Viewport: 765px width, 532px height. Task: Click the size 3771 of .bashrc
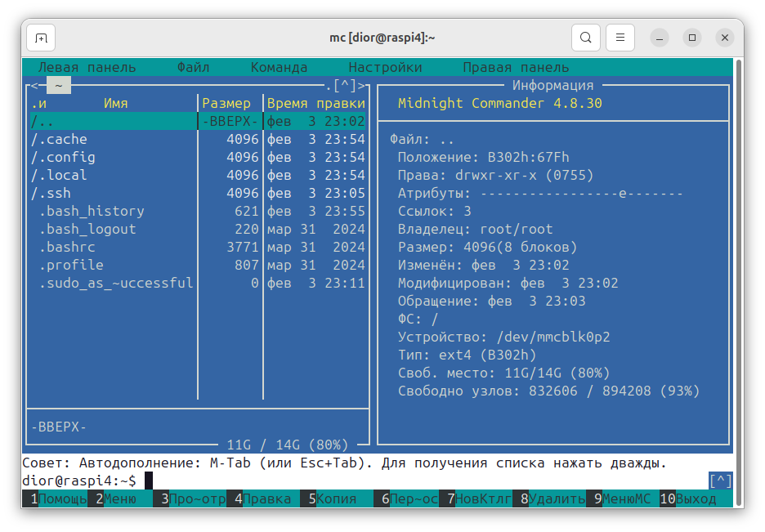[x=243, y=248]
